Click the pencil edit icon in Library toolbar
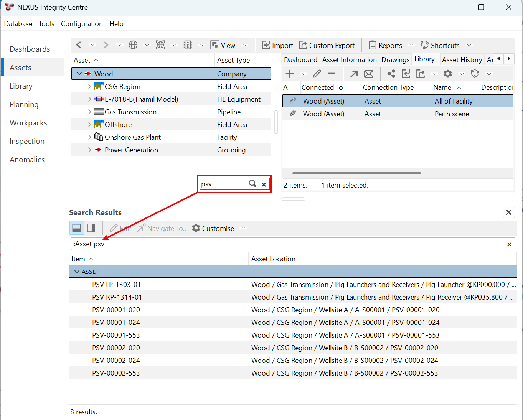The height and width of the screenshot is (420, 523). (x=317, y=74)
